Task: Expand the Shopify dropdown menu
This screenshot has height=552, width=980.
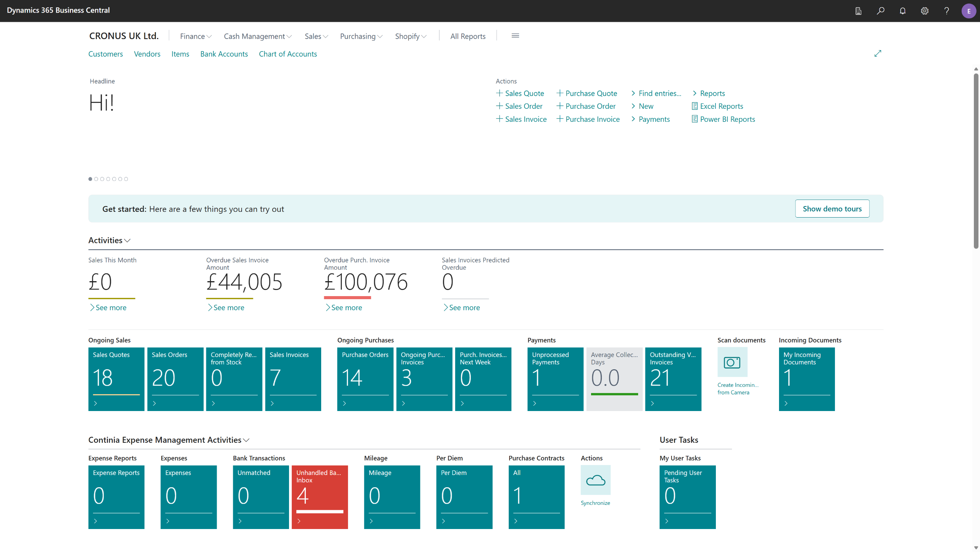Action: [x=411, y=36]
